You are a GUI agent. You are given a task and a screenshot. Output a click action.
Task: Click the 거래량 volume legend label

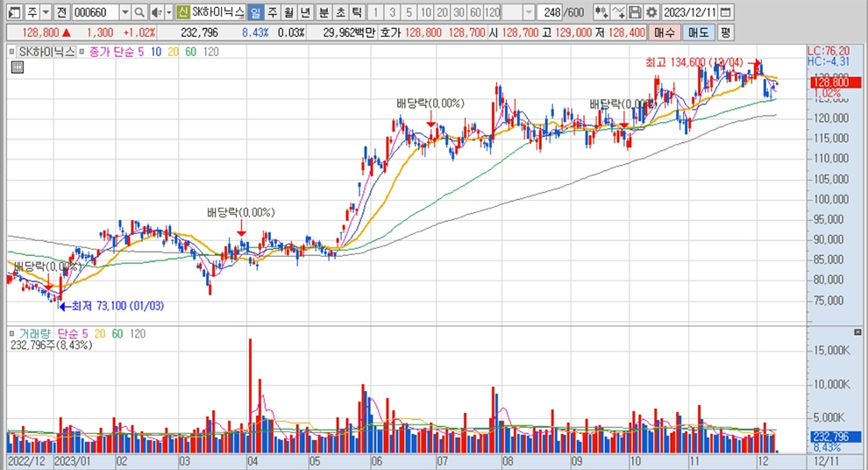coord(34,333)
